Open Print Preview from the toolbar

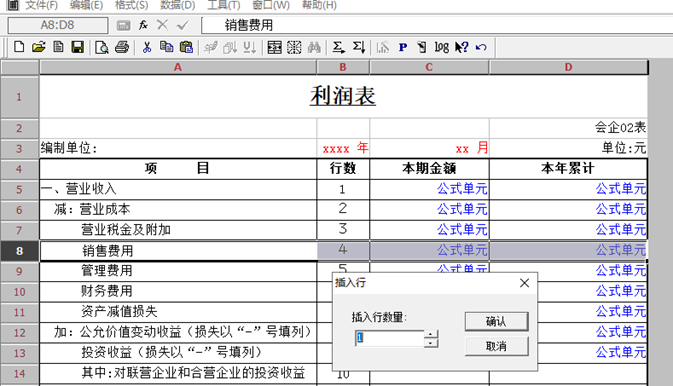(102, 47)
